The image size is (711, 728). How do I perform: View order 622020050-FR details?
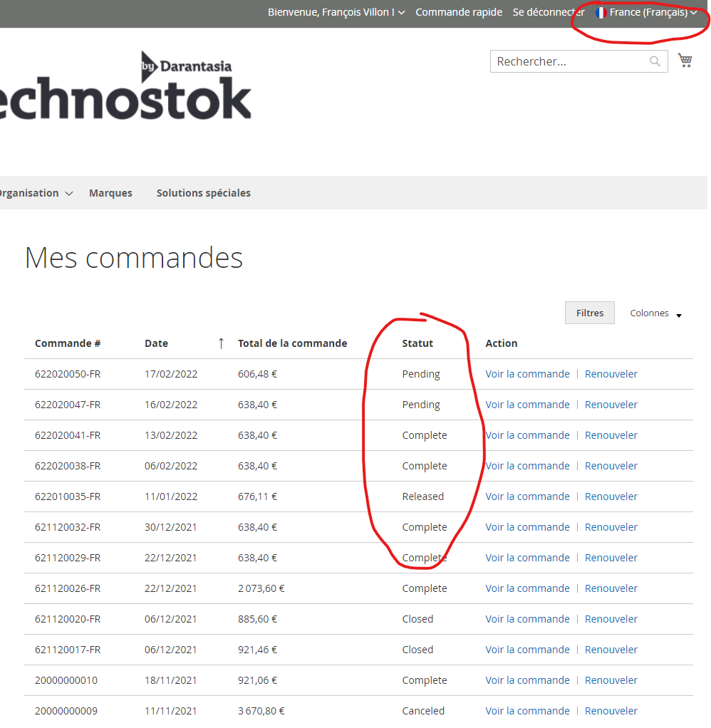pos(527,374)
